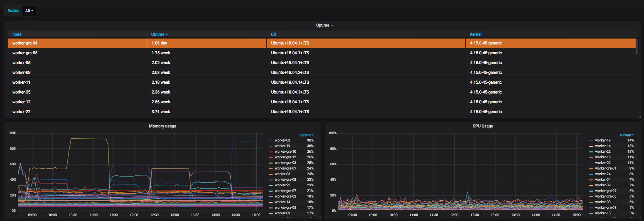The width and height of the screenshot is (644, 221).
Task: Click the worker-12 node cell
Action: pyautogui.click(x=77, y=102)
